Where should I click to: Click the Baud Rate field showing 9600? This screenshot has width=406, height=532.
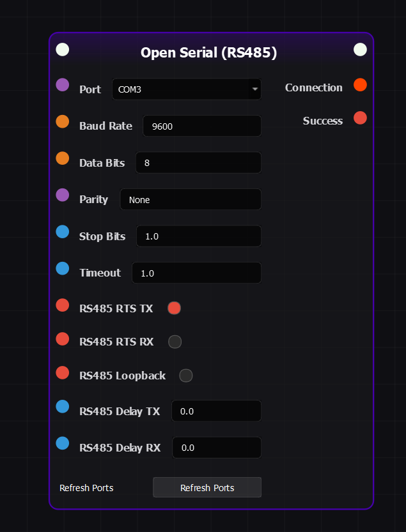pyautogui.click(x=201, y=126)
